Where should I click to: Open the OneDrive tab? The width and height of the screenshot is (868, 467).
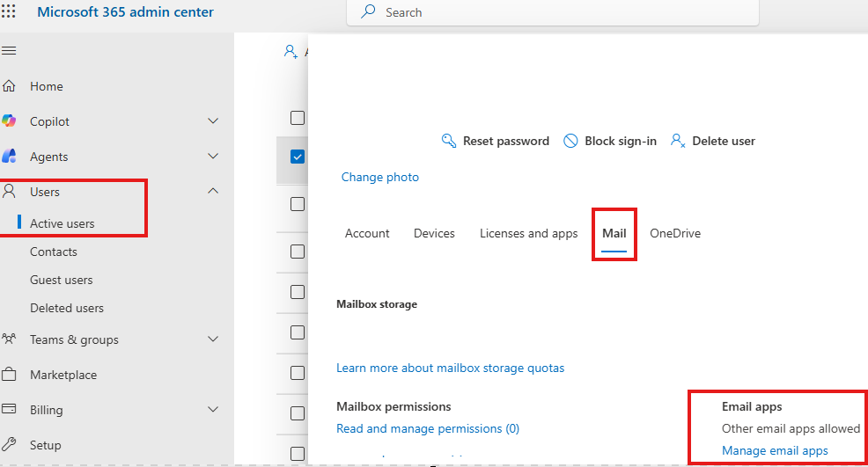675,234
